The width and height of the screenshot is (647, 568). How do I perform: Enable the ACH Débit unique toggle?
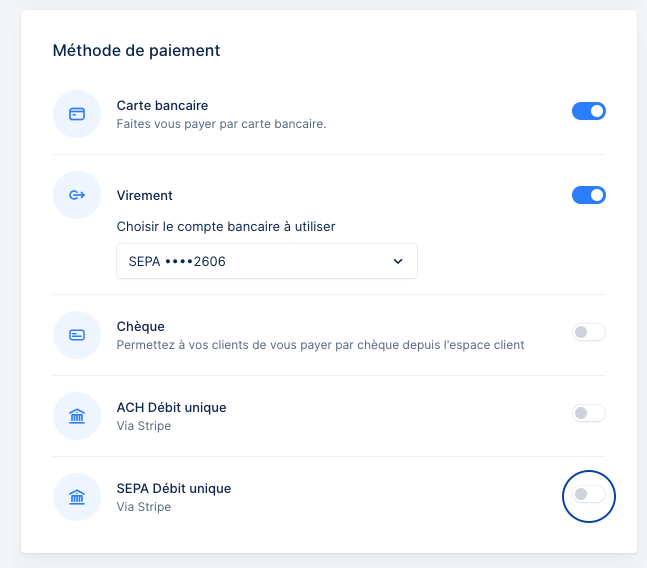tap(588, 413)
